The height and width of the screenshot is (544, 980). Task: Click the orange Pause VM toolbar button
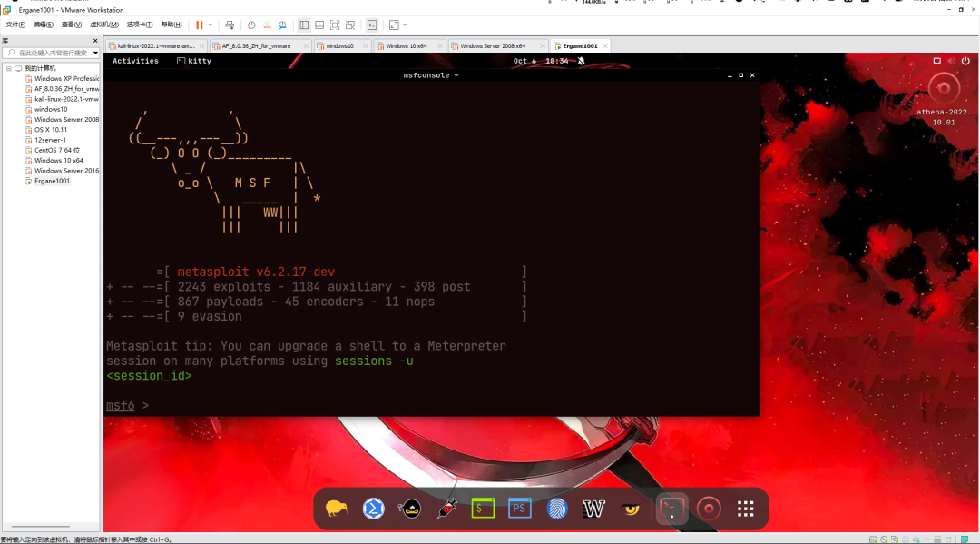(200, 25)
